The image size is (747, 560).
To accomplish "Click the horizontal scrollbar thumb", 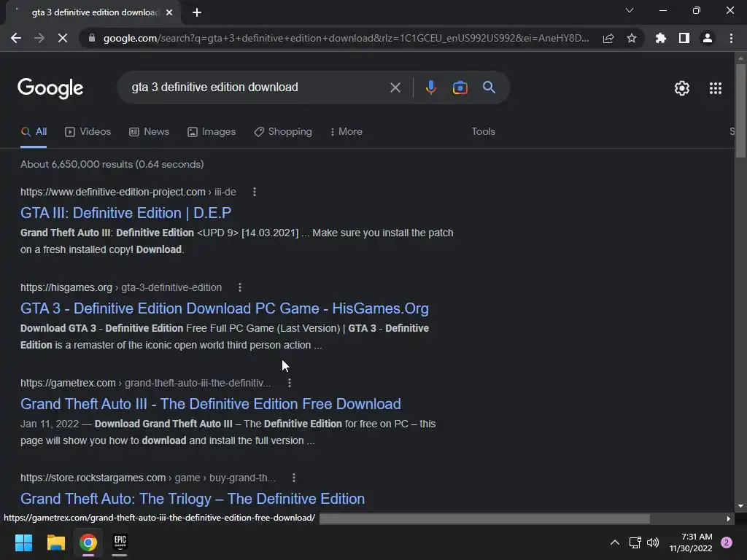I will [x=484, y=518].
